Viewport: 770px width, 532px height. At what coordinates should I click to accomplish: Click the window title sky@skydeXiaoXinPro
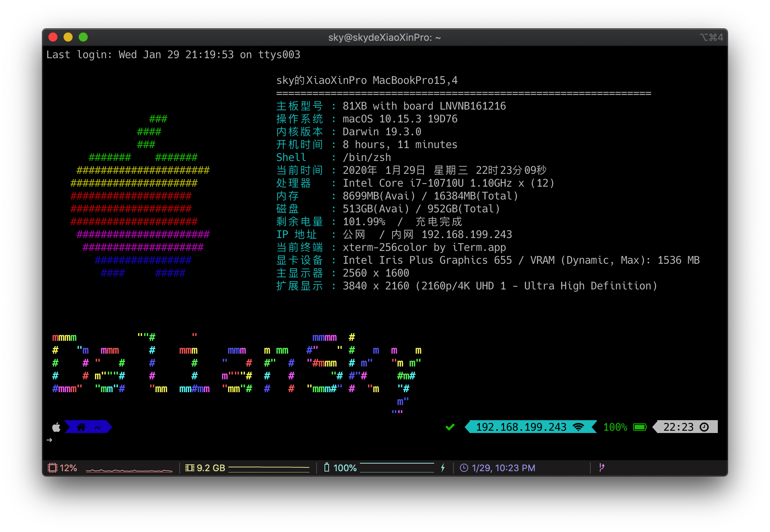385,37
